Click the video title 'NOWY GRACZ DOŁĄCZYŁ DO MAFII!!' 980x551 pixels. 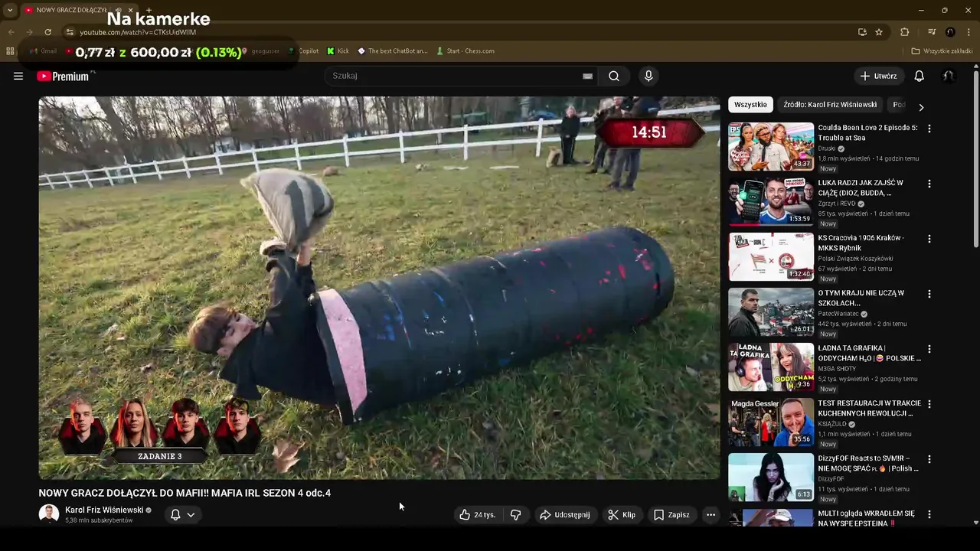(x=185, y=493)
